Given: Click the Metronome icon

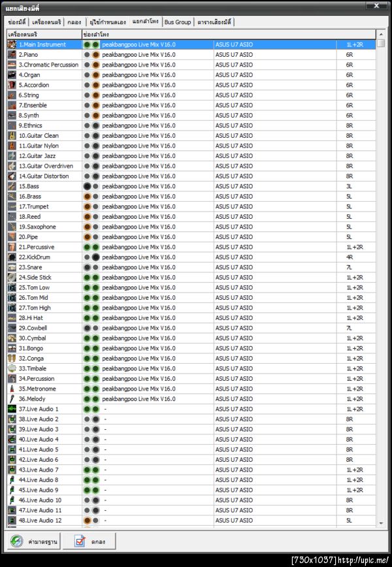Looking at the screenshot, I should 12,389.
